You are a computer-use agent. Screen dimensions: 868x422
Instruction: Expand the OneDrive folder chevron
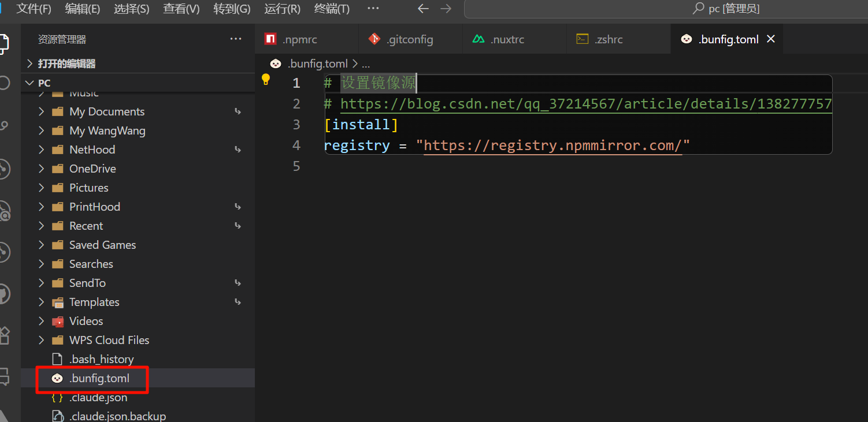[x=41, y=169]
